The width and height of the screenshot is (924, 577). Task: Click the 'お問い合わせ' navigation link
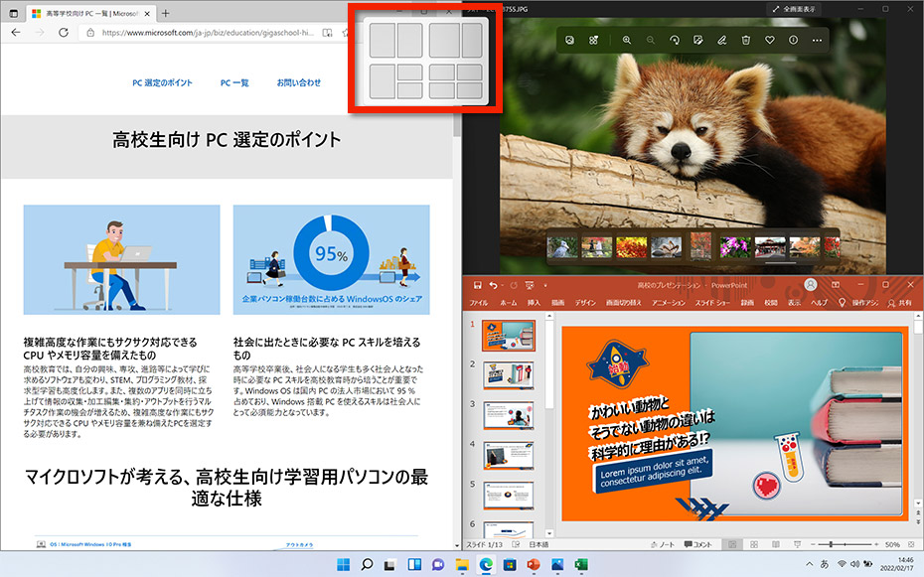pyautogui.click(x=299, y=83)
